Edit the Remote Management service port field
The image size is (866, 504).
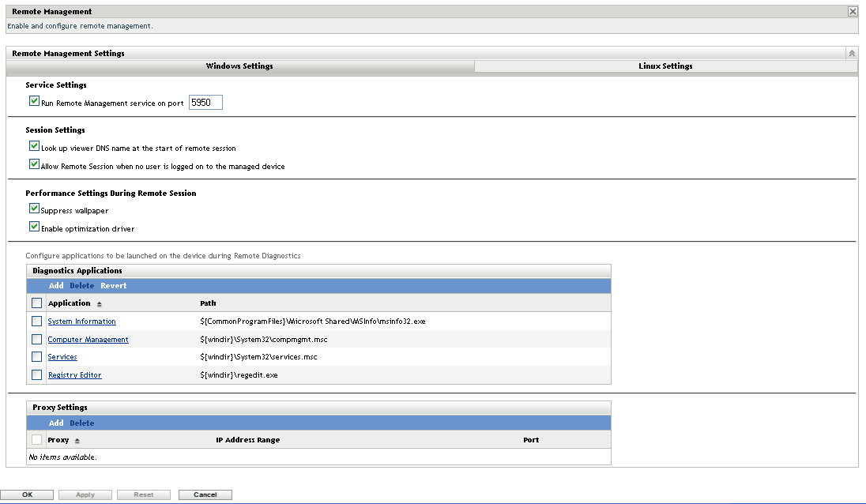[x=204, y=102]
